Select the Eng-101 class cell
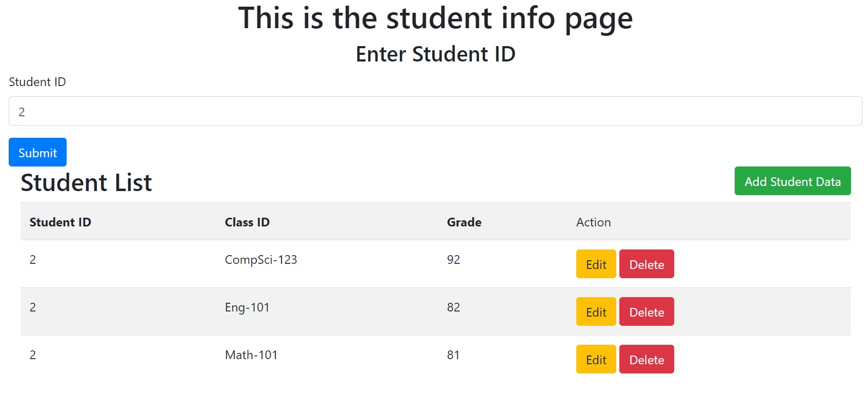This screenshot has width=868, height=417. (247, 307)
